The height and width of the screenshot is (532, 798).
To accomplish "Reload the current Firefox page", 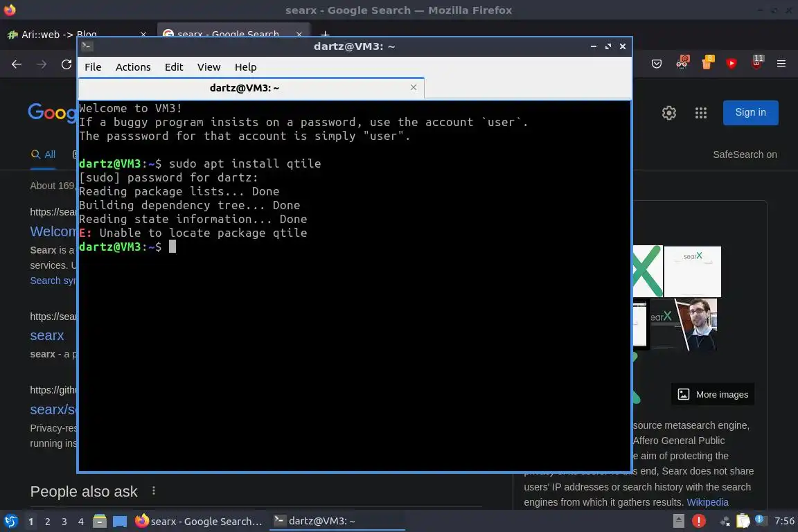I will [66, 64].
